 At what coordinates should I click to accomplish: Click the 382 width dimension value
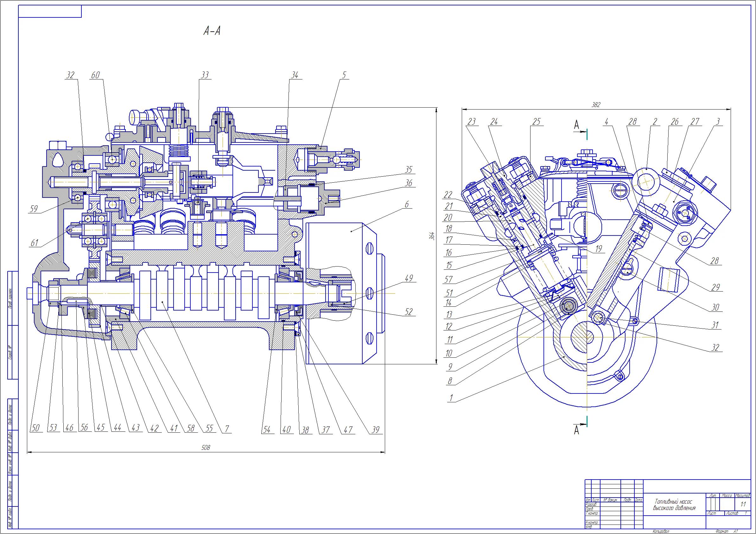[x=596, y=105]
